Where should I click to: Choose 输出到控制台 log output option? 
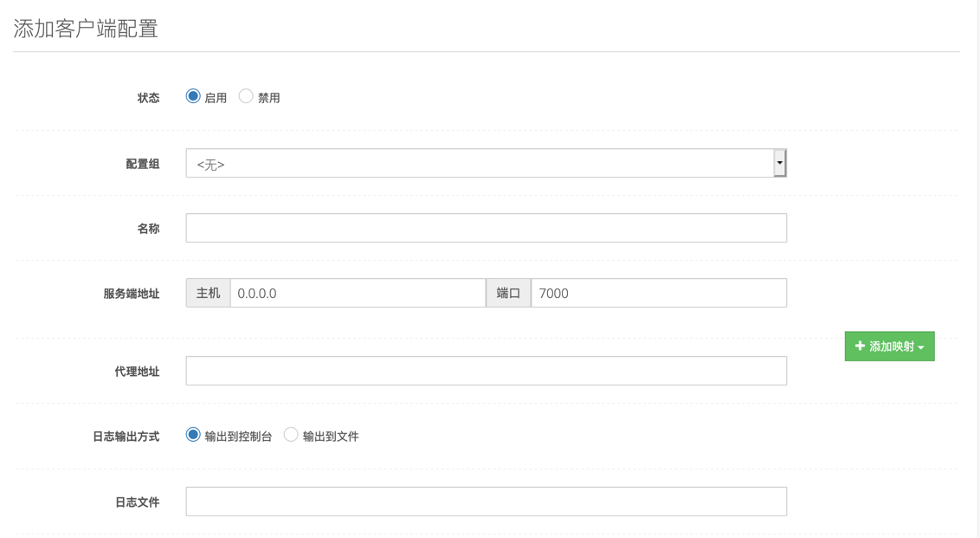(193, 435)
